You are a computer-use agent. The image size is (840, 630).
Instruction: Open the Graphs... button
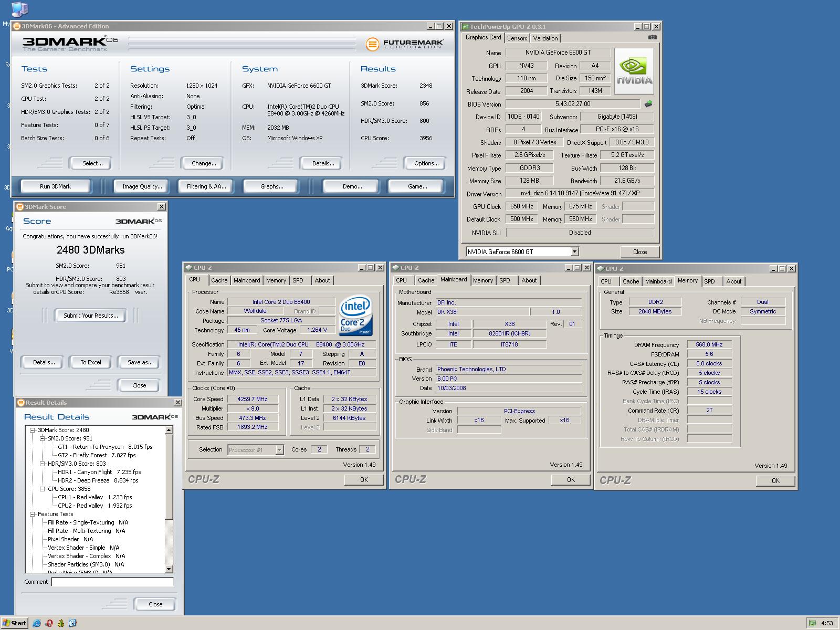pos(272,186)
